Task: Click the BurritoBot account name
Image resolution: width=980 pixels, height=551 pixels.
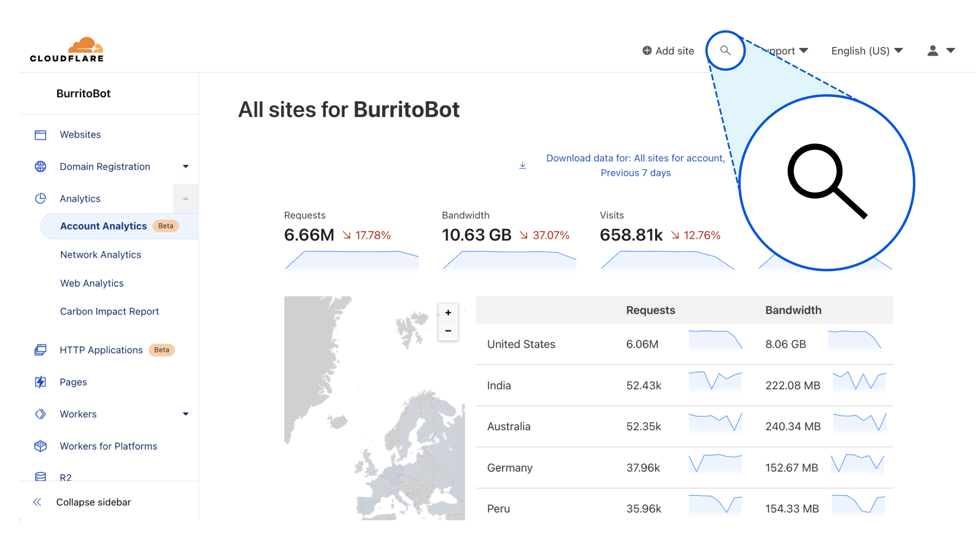Action: pos(83,94)
